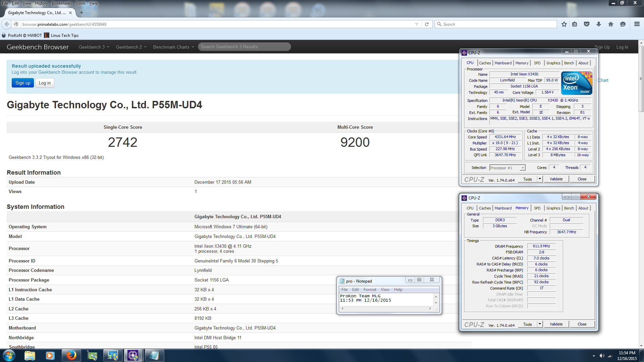Viewport: 644px width, 362px height.
Task: Switch to Firefox in the taskbar
Action: coord(71,355)
